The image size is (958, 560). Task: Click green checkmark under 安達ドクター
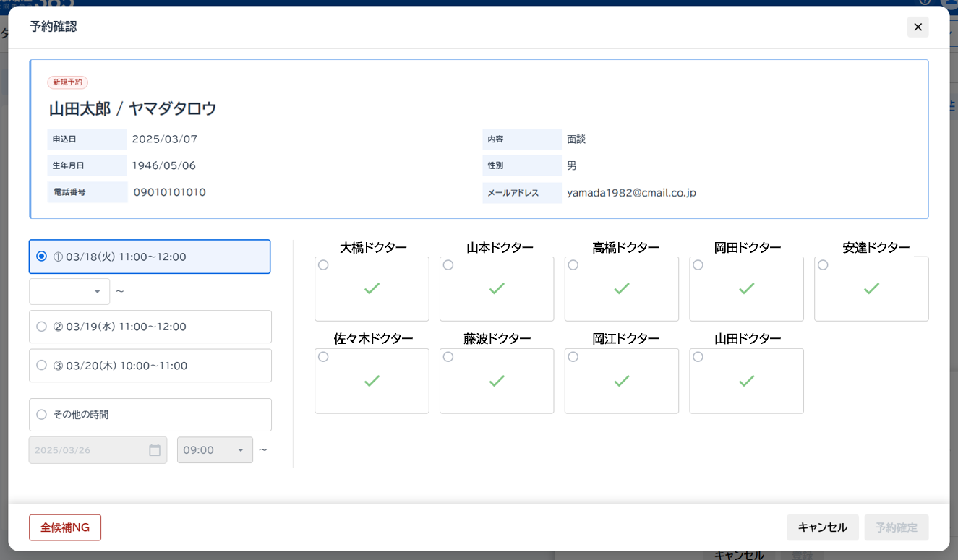(871, 289)
